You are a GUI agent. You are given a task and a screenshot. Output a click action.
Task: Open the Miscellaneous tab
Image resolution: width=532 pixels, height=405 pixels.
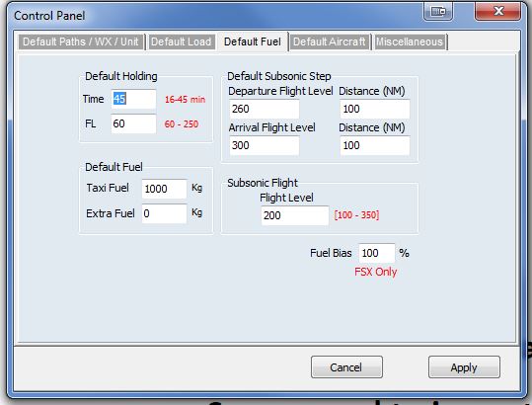click(410, 41)
